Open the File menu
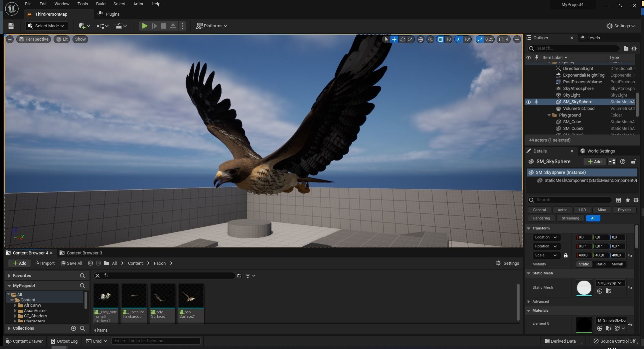 pos(28,4)
